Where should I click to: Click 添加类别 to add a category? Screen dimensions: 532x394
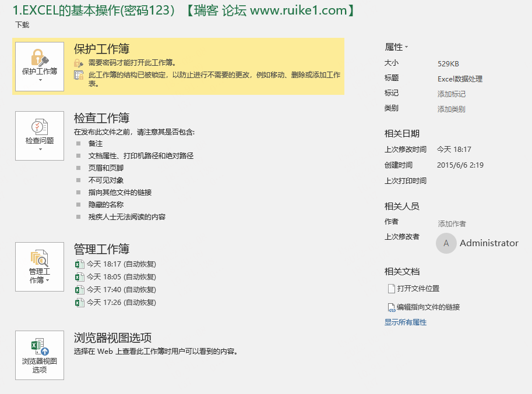[451, 109]
